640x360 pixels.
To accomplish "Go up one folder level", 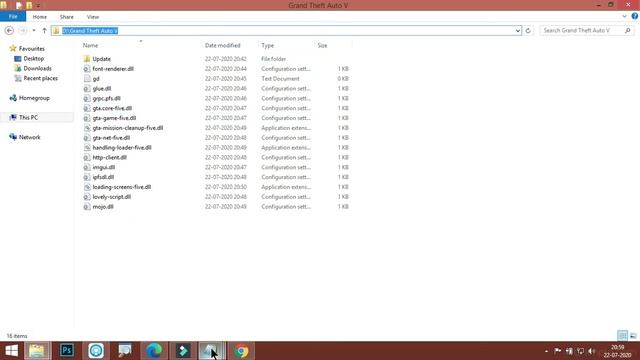I will tap(44, 31).
